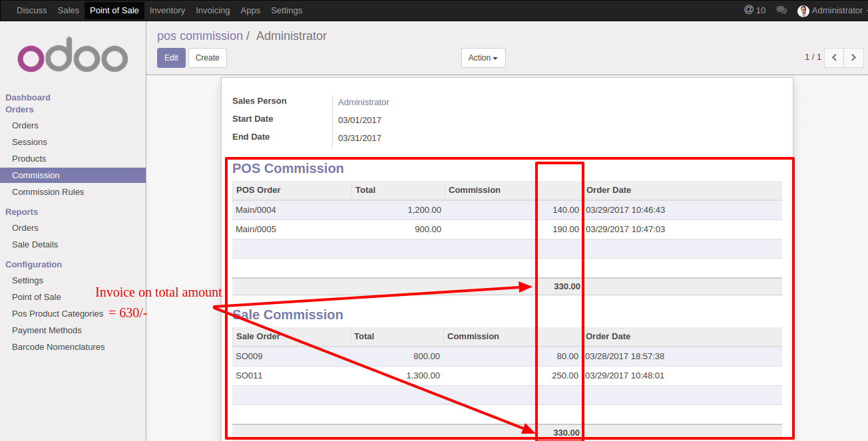Click the 1 / 1 pager counter
The height and width of the screenshot is (441, 868).
coord(813,57)
